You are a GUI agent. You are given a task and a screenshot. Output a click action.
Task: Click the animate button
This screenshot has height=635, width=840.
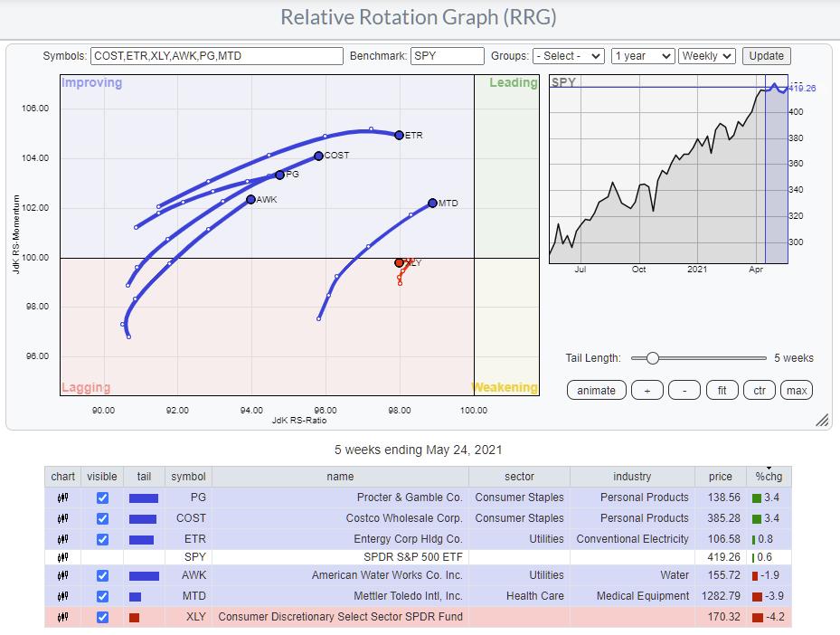coord(596,390)
